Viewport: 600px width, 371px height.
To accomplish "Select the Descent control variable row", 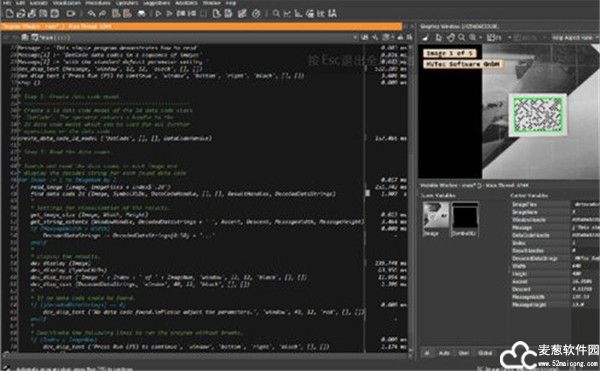I will pyautogui.click(x=555, y=289).
